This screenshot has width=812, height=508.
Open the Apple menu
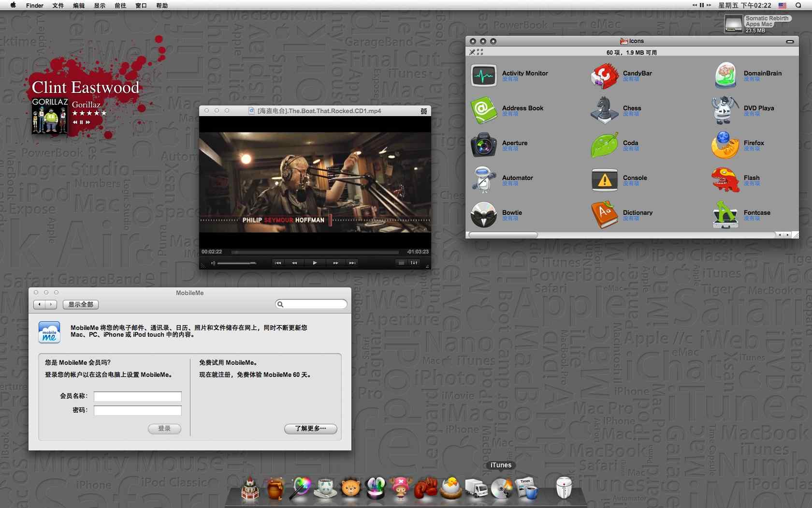point(13,5)
